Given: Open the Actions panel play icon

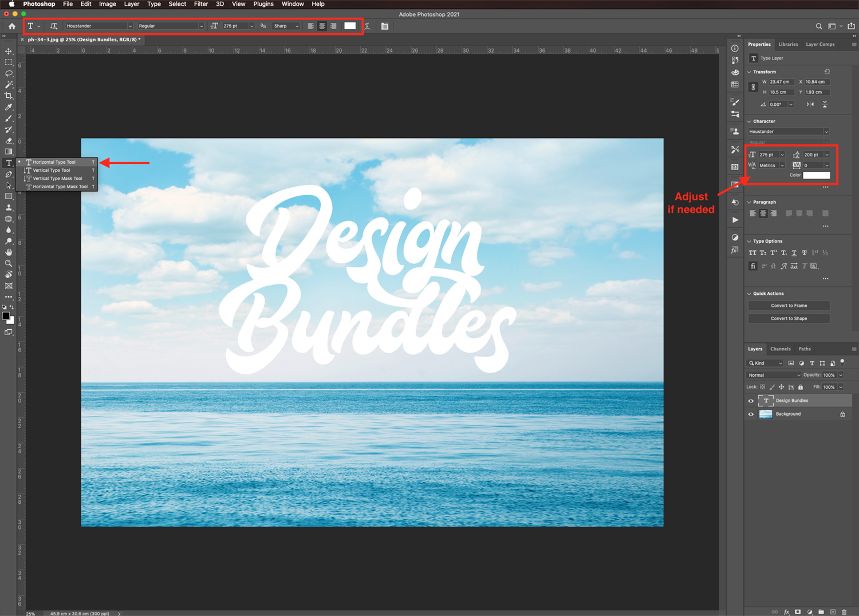Looking at the screenshot, I should (735, 220).
